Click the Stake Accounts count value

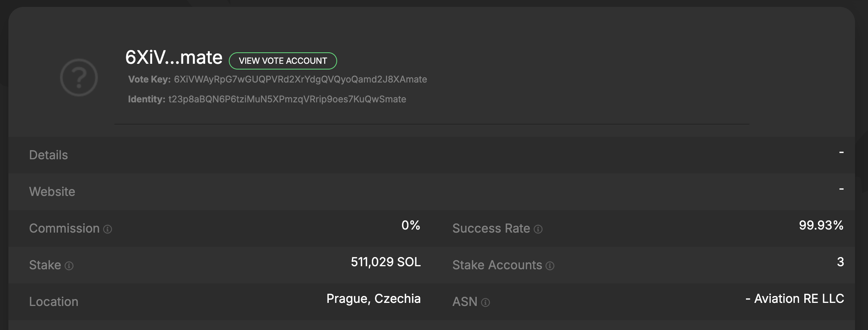coord(840,262)
